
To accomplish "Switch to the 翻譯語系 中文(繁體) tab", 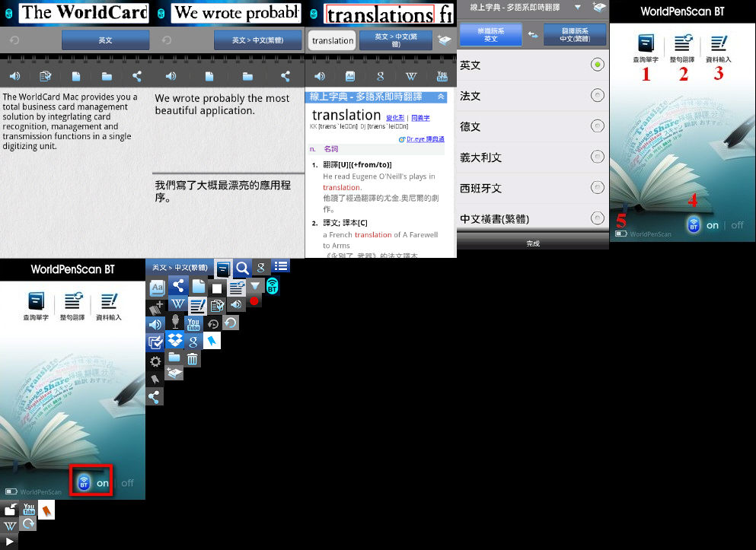I will coord(575,35).
